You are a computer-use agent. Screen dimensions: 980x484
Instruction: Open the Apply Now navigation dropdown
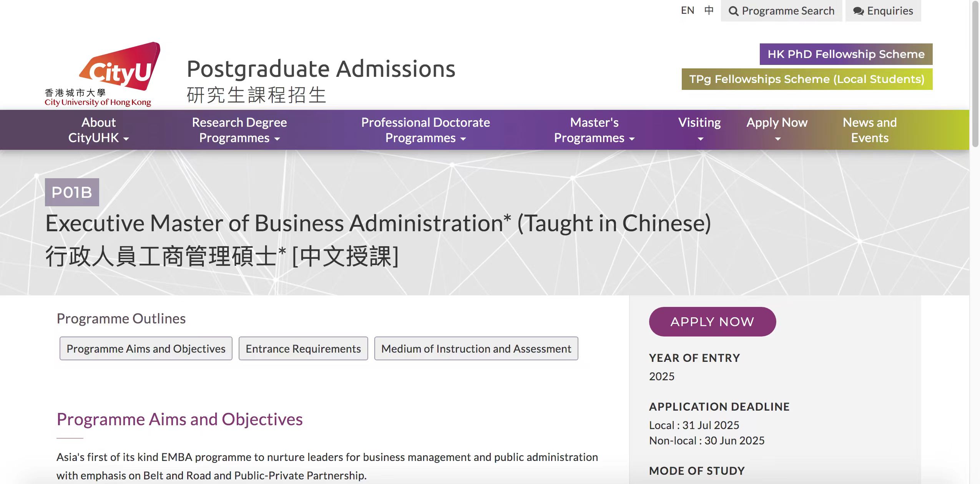[x=777, y=130]
